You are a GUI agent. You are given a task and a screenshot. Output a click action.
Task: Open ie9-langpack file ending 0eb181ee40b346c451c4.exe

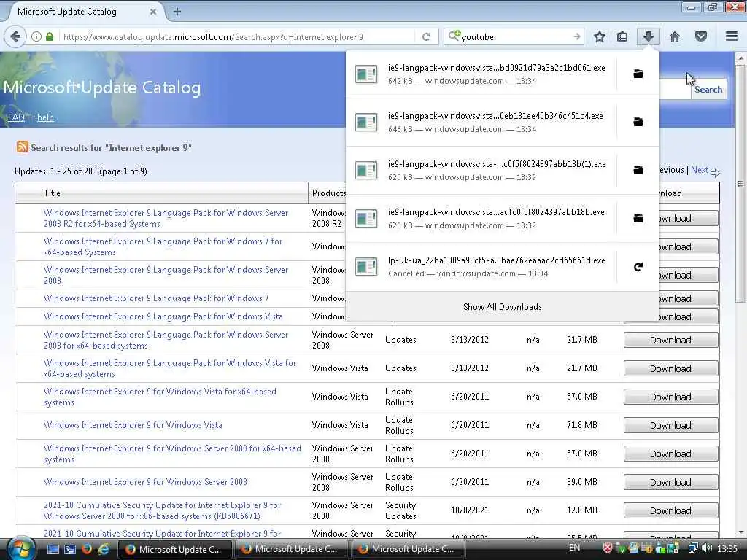point(481,122)
